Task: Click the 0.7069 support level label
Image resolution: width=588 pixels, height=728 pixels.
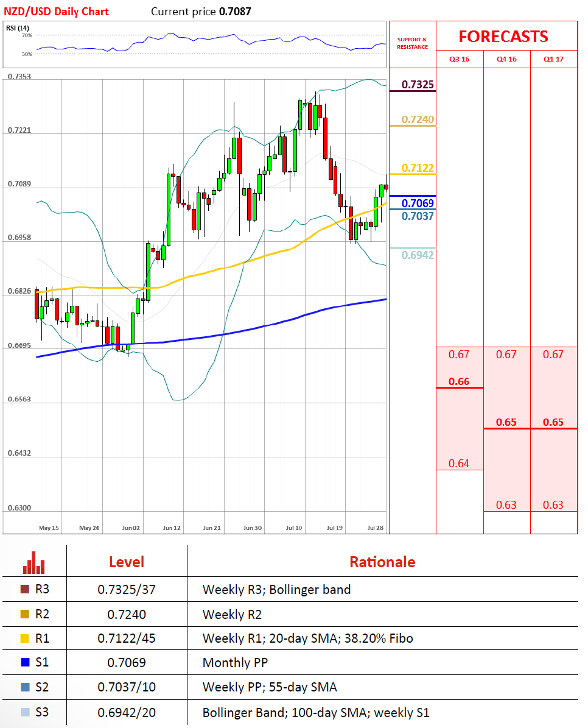Action: (418, 203)
